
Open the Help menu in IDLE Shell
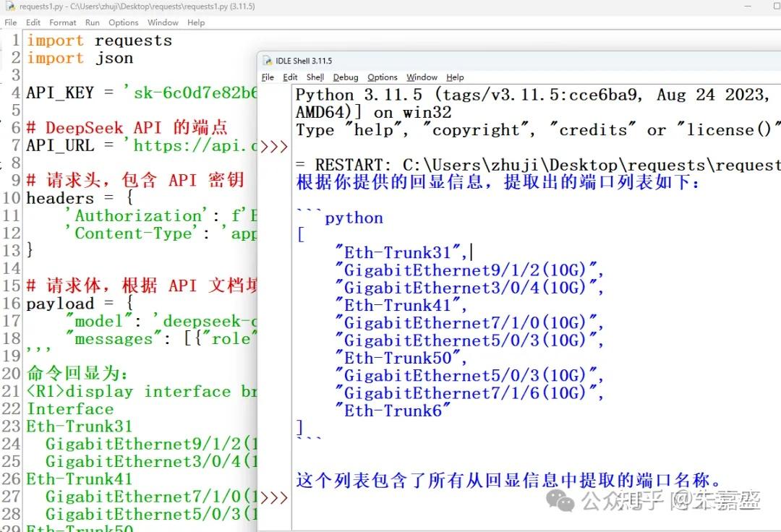(x=456, y=77)
